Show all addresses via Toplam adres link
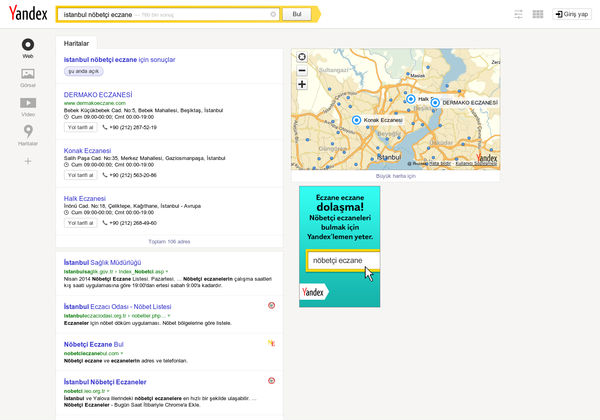600x420 pixels. (x=169, y=242)
